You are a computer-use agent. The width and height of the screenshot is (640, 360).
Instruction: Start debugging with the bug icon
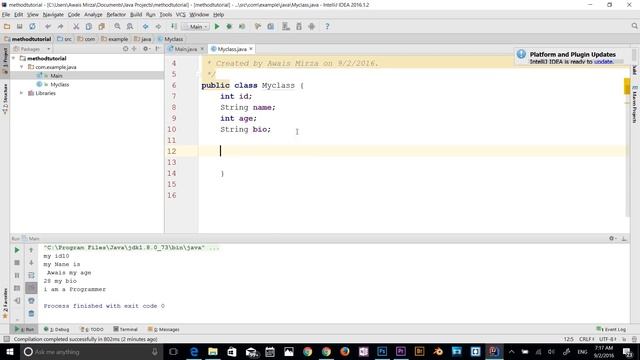pos(229,27)
